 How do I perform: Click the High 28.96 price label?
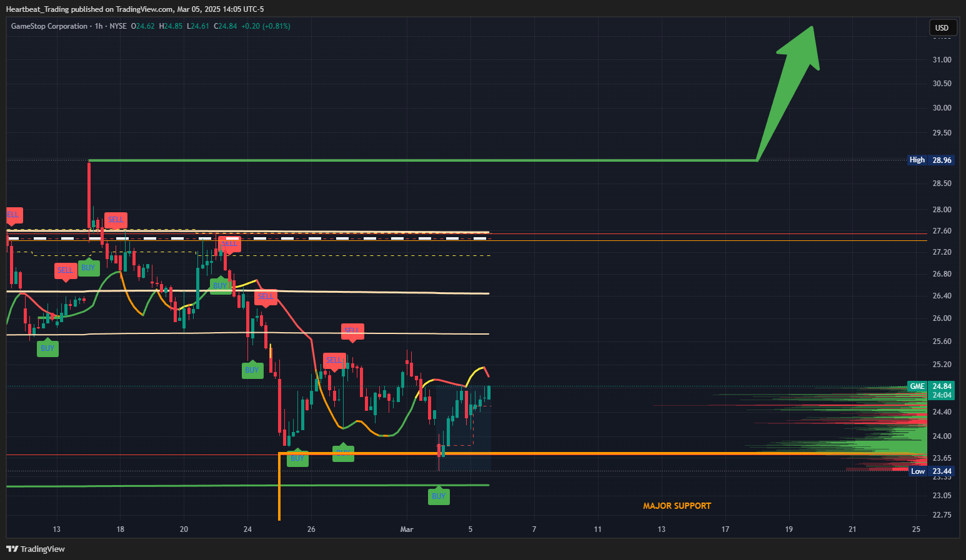(x=930, y=160)
